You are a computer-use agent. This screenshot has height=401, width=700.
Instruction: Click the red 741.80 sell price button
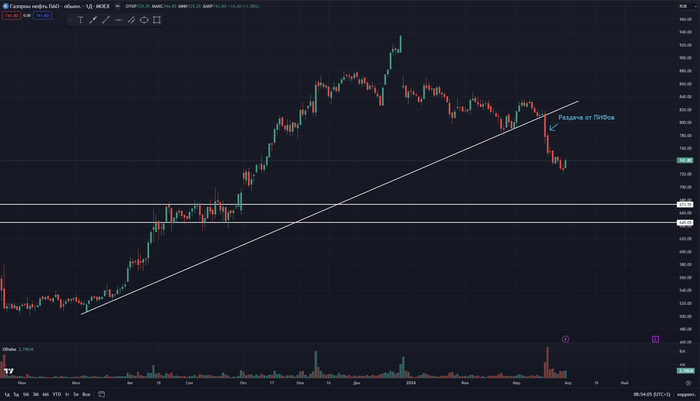coord(11,16)
